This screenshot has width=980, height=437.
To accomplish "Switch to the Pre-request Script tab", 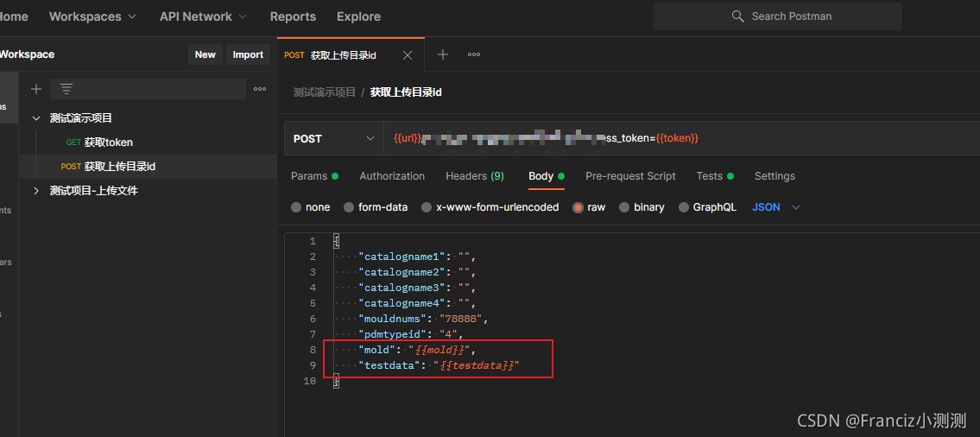I will 630,176.
